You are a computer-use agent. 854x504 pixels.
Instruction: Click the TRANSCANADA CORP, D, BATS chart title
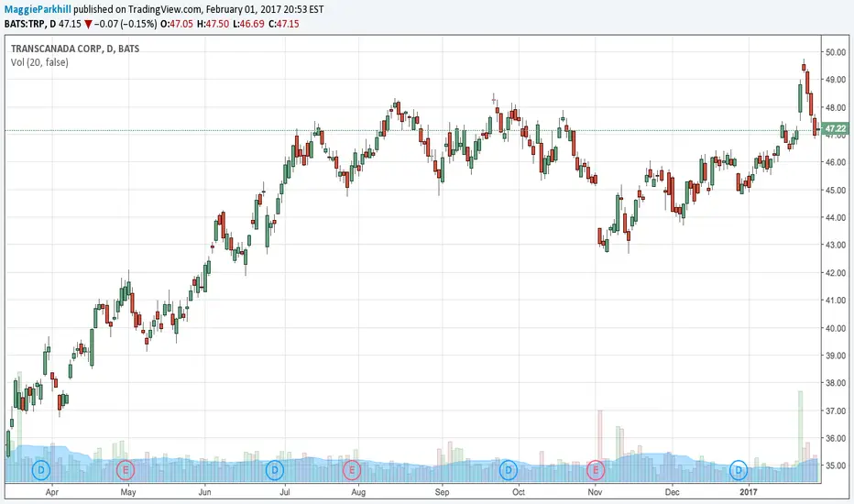coord(75,49)
